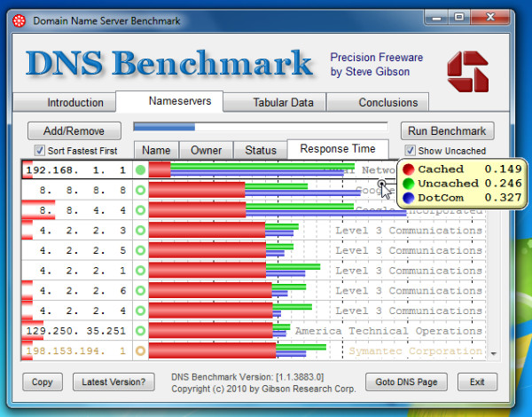
Task: Select the 4.2.2.4 nameserver address
Action: click(82, 311)
